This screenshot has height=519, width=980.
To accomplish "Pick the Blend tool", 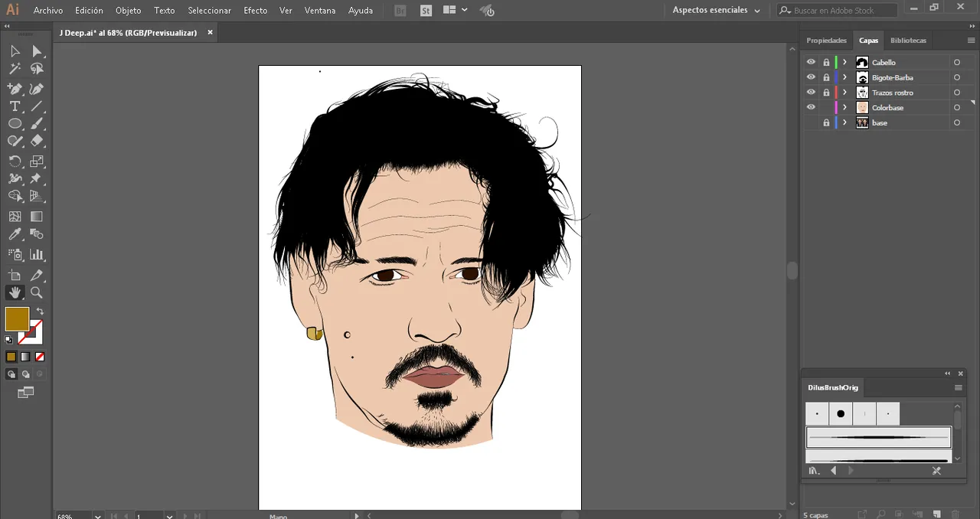I will pyautogui.click(x=37, y=234).
